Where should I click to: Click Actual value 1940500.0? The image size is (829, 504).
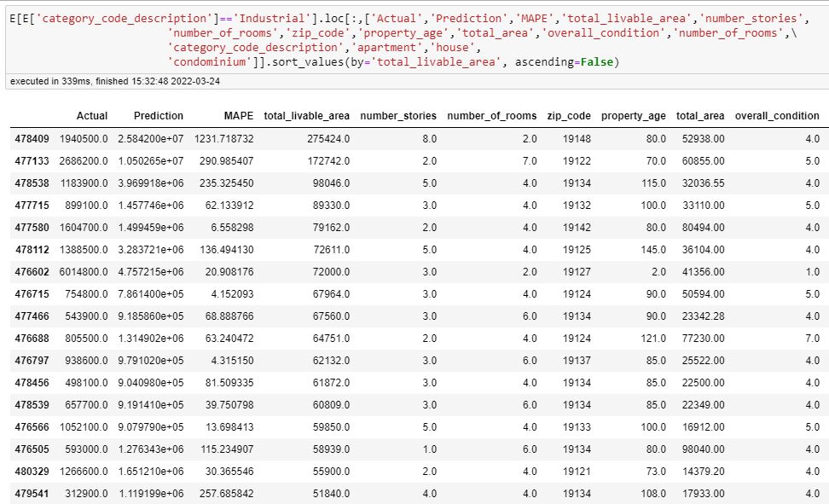tap(84, 139)
